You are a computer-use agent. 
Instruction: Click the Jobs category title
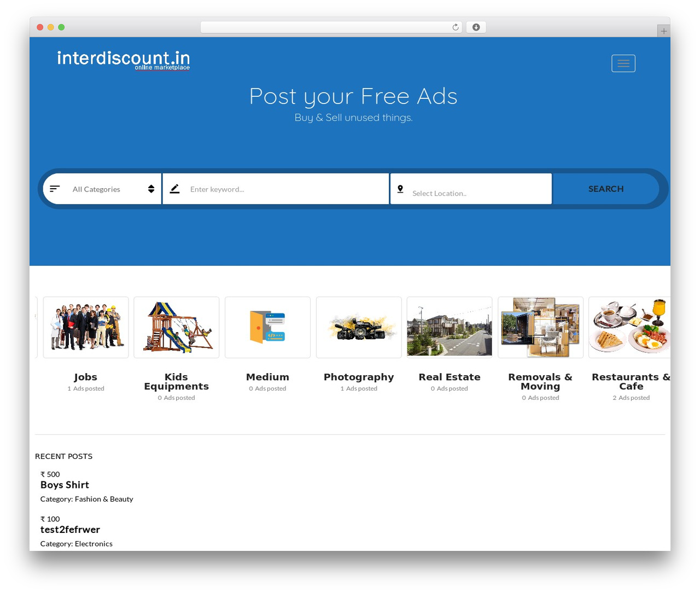(x=86, y=377)
